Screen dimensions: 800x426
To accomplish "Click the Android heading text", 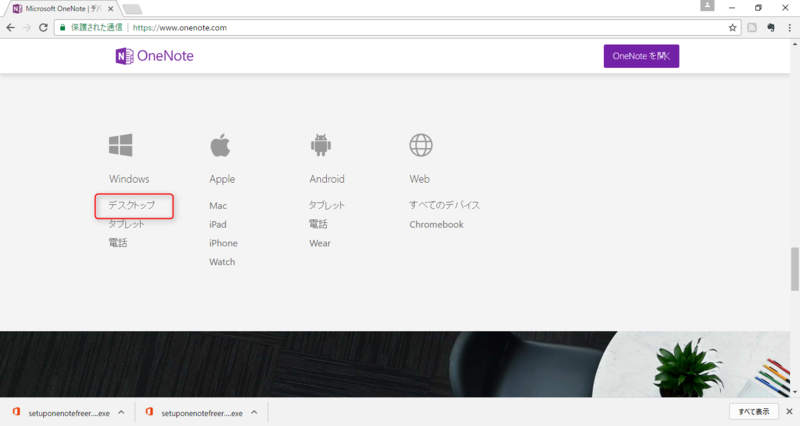I will [327, 179].
